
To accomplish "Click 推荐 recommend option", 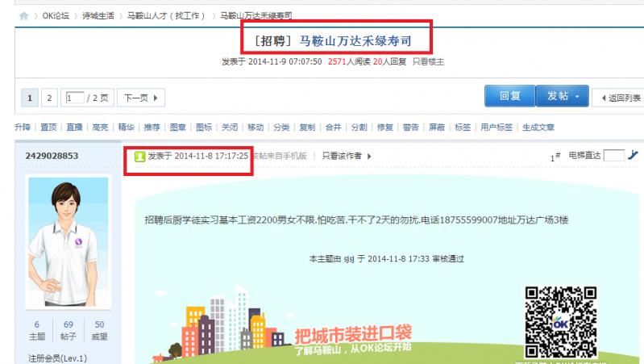I will (152, 128).
